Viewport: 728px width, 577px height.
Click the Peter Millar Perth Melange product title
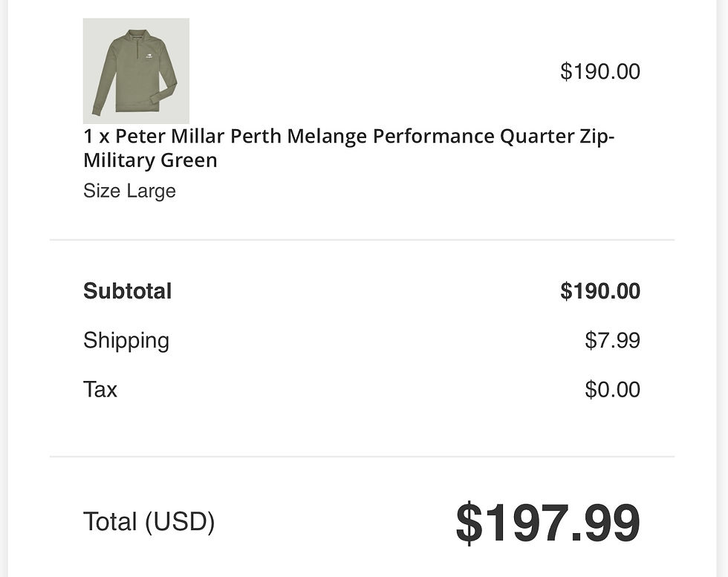348,148
